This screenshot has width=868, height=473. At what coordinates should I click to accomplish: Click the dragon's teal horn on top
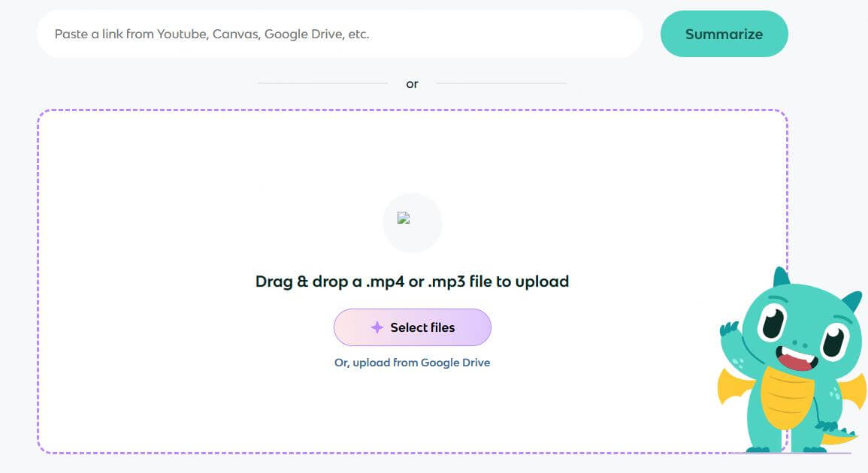[782, 276]
